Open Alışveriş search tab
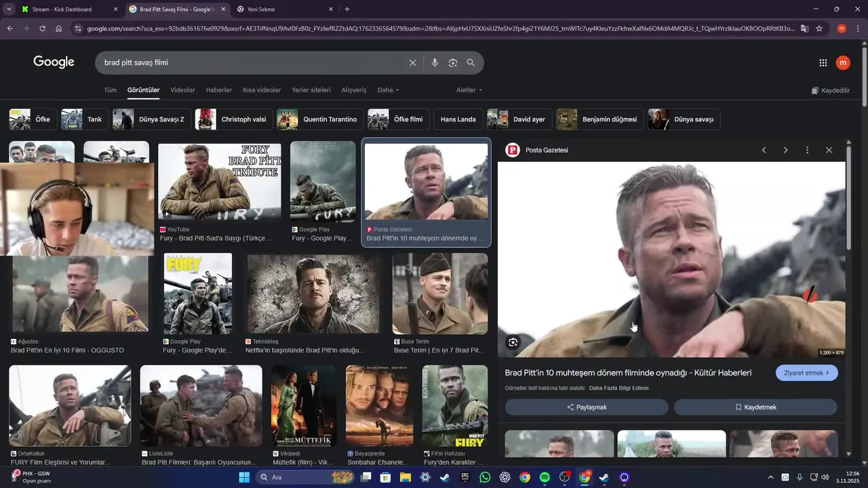Viewport: 868px width, 488px height. coord(354,90)
